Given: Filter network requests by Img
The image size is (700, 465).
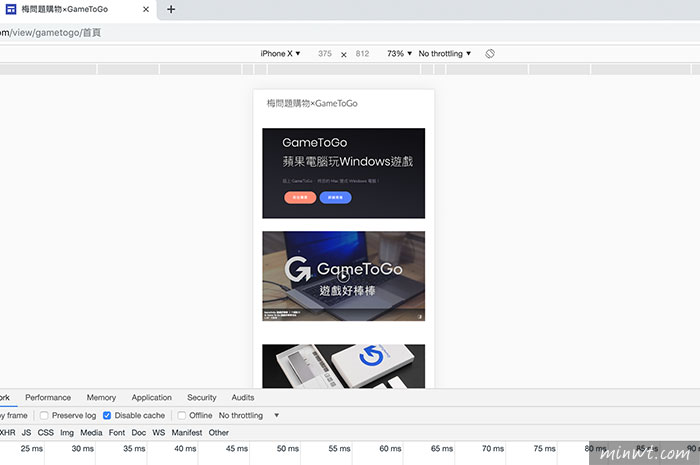Looking at the screenshot, I should click(67, 432).
